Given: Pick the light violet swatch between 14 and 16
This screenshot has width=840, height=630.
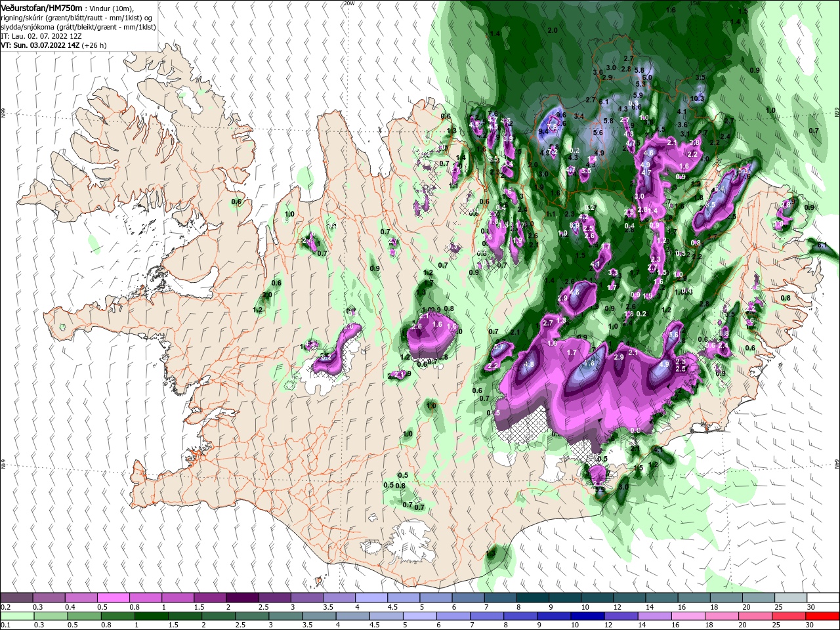Looking at the screenshot, I should click(x=655, y=616).
